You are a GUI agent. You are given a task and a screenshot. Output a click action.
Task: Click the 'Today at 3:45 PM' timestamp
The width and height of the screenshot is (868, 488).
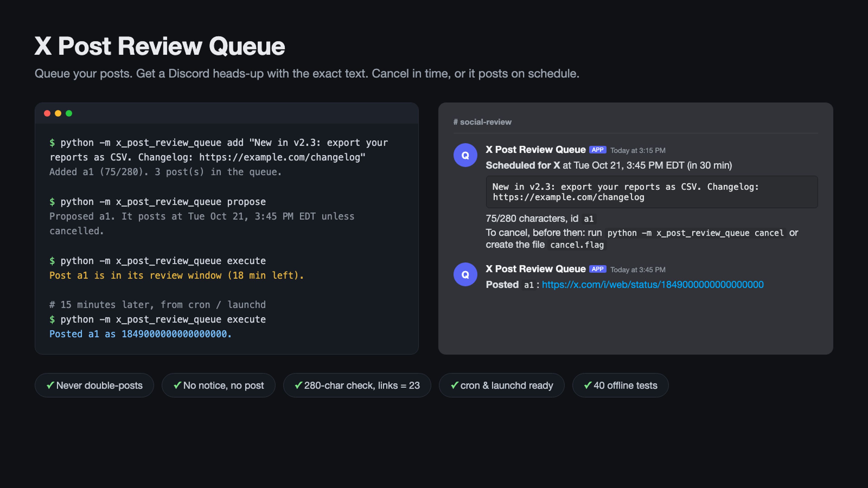point(638,270)
